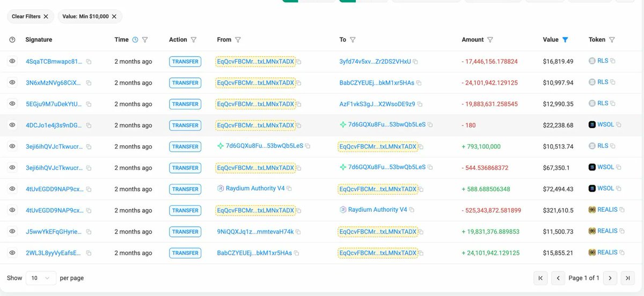The height and width of the screenshot is (296, 644).
Task: Copy WSOL token address in the $67,350.1 row
Action: click(x=619, y=168)
